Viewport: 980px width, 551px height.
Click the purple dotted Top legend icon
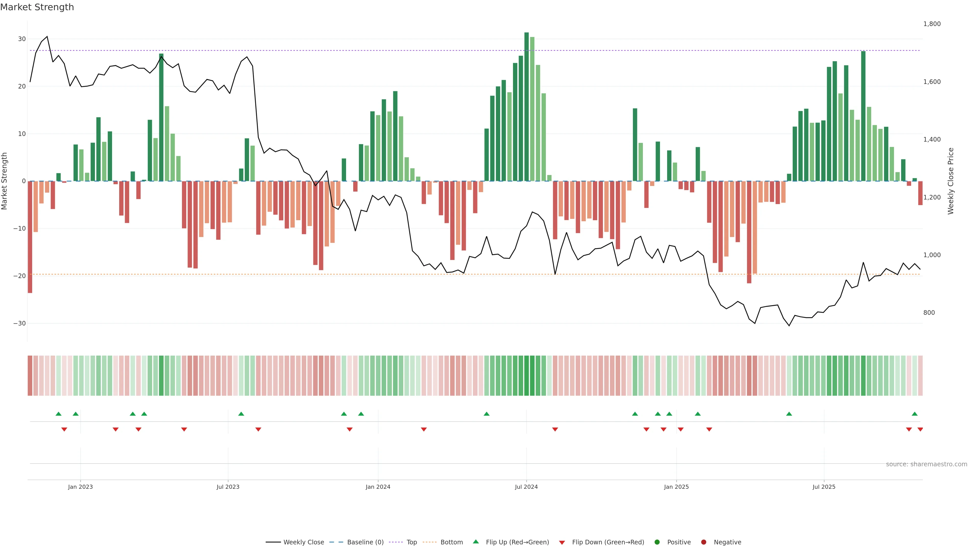coord(396,542)
